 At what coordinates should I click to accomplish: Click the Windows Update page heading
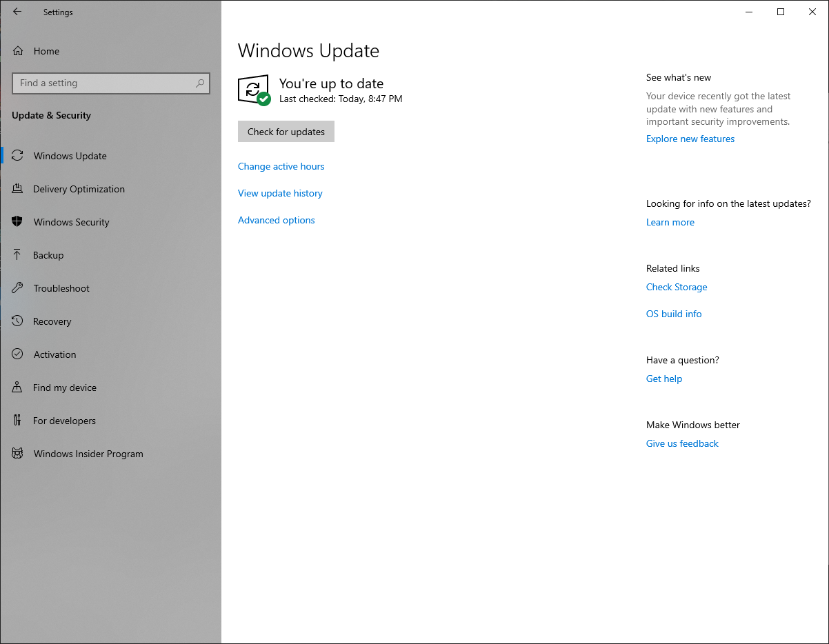(x=308, y=51)
